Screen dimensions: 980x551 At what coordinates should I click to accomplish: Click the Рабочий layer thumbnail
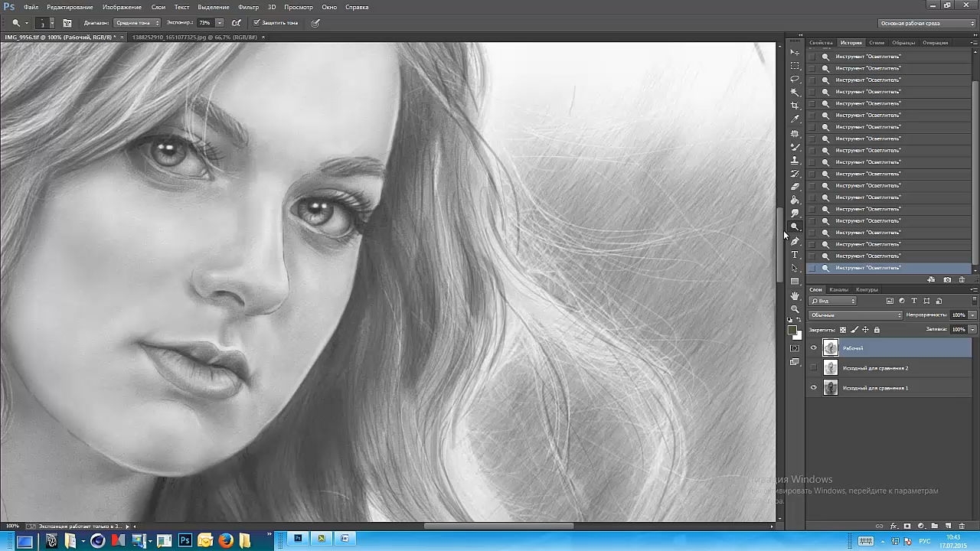pos(831,348)
